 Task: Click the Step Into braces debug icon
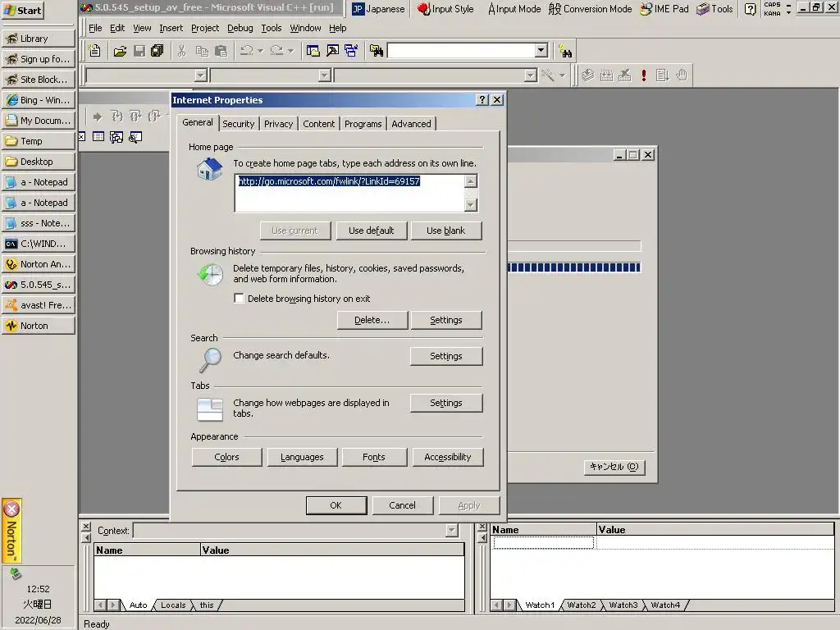pyautogui.click(x=116, y=116)
